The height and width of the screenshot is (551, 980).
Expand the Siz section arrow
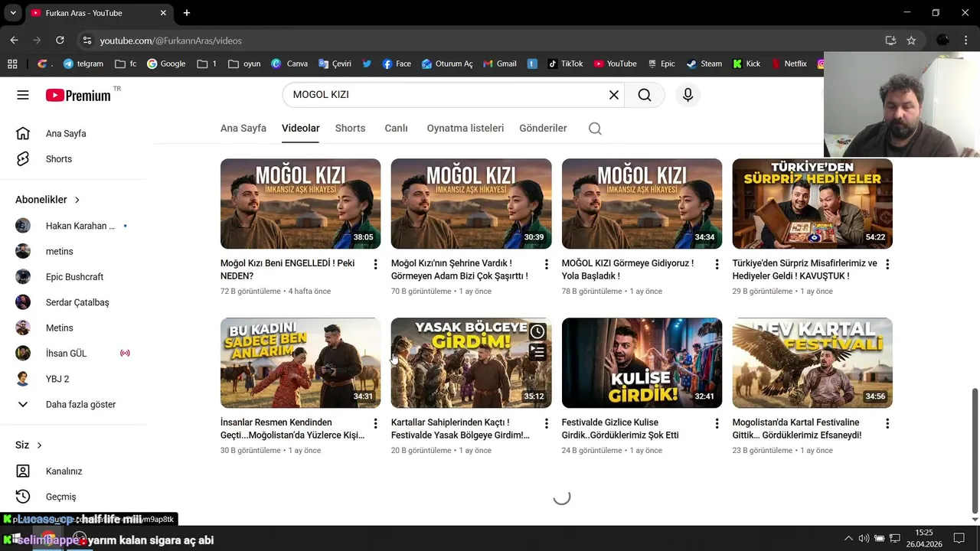point(39,445)
